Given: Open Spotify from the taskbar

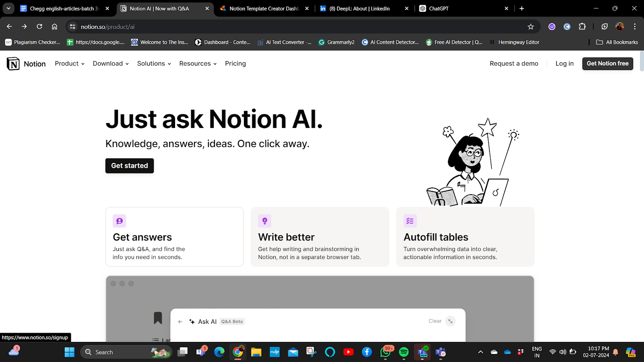Looking at the screenshot, I should click(x=404, y=352).
